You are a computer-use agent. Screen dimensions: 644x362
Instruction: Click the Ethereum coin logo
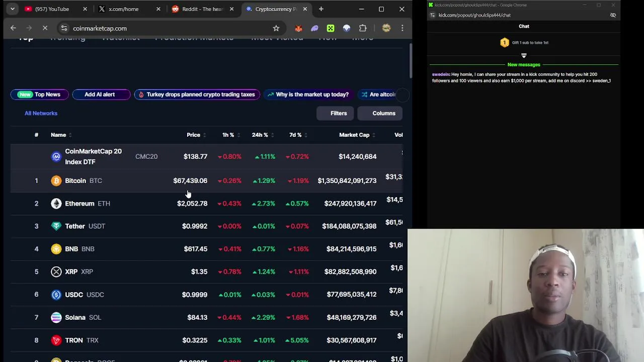tap(56, 203)
